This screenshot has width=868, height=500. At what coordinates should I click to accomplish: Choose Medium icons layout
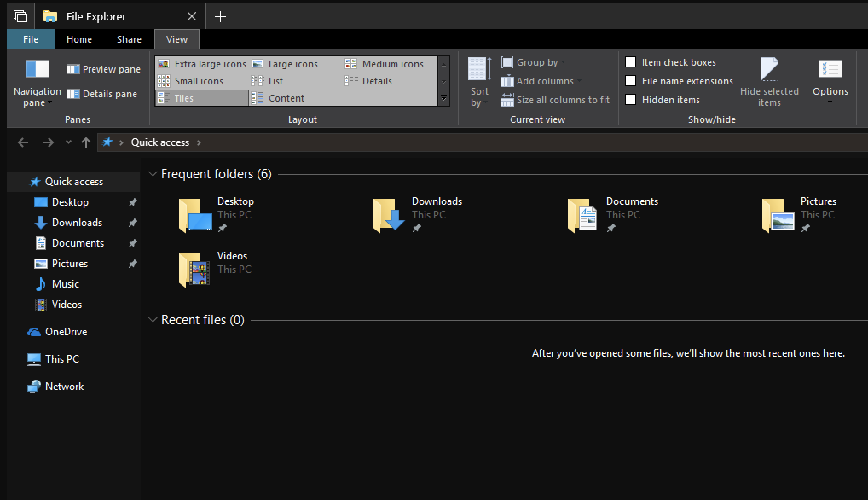coord(385,64)
